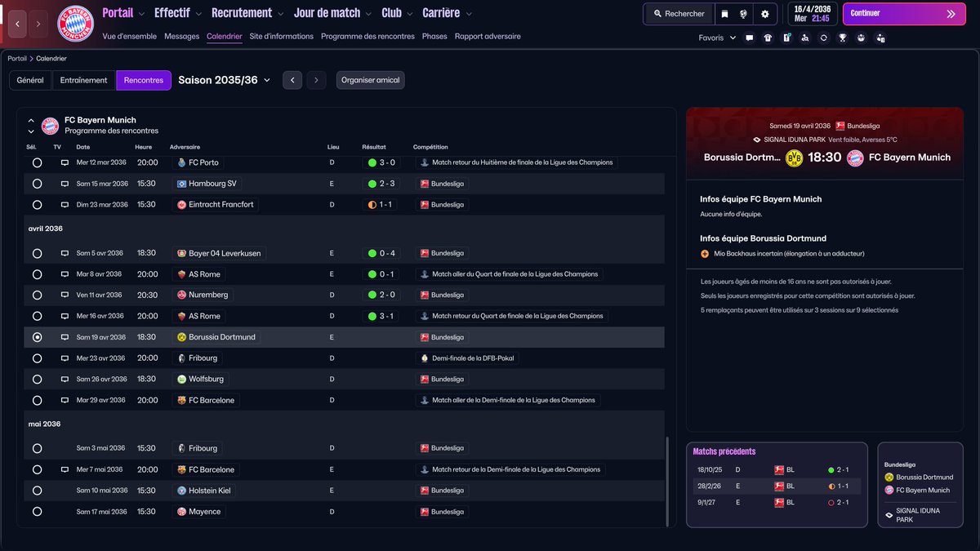
Task: Select the radio button for Borussia Dortmund match
Action: [37, 337]
